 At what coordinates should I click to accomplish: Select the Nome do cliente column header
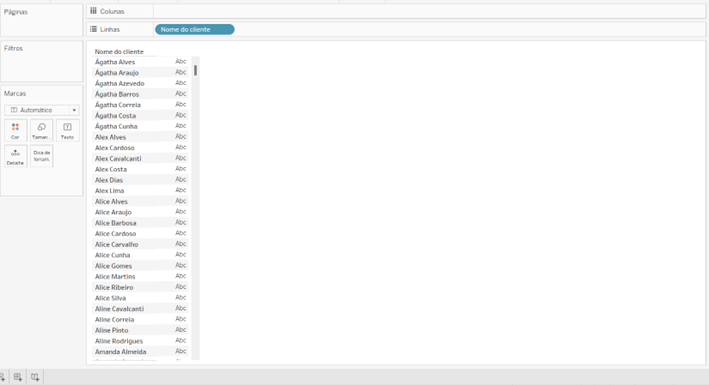pyautogui.click(x=119, y=52)
